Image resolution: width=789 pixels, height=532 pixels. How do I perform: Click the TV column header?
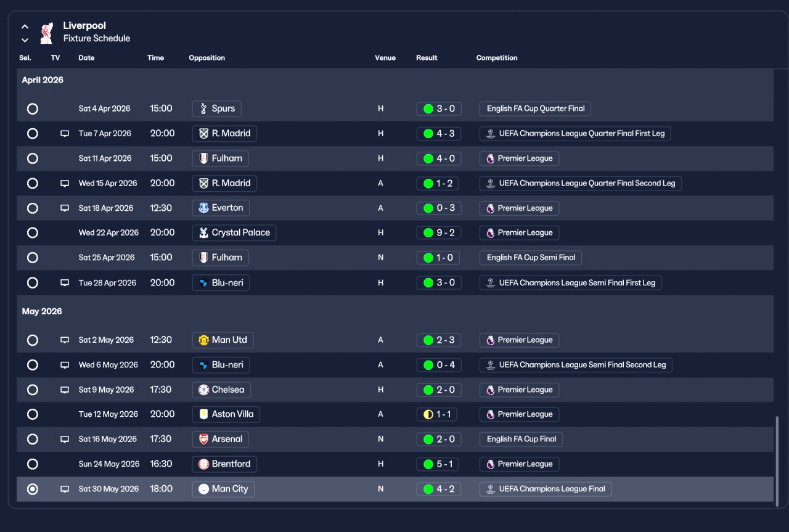(x=55, y=58)
